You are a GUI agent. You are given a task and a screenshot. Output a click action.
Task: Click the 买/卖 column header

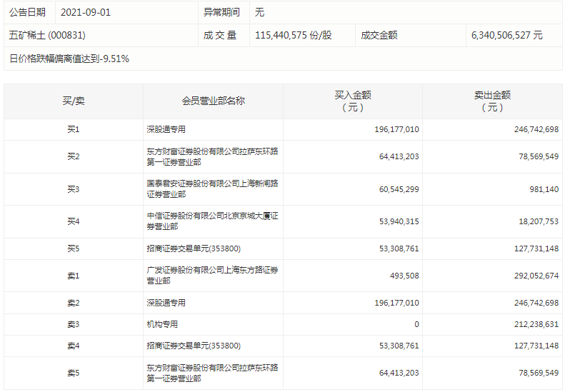[73, 101]
